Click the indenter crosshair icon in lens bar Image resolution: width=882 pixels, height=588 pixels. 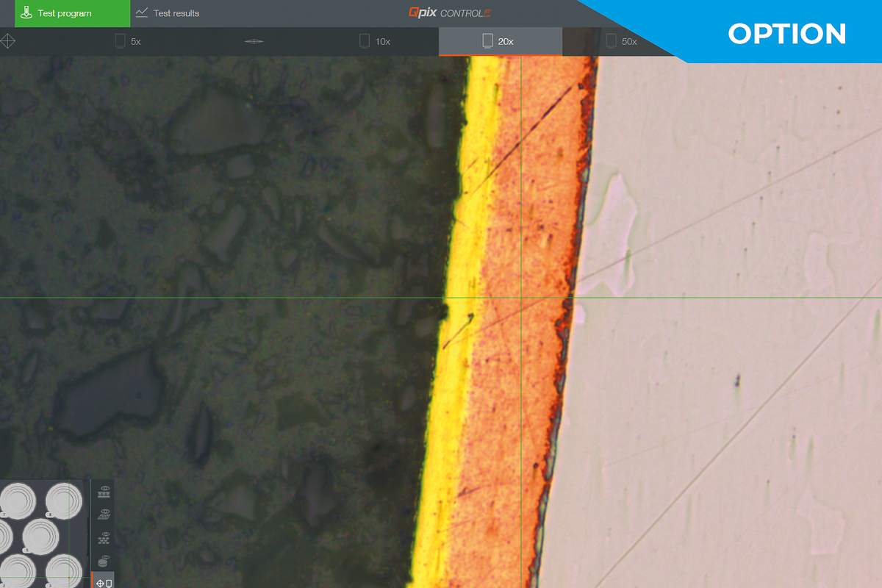coord(7,41)
